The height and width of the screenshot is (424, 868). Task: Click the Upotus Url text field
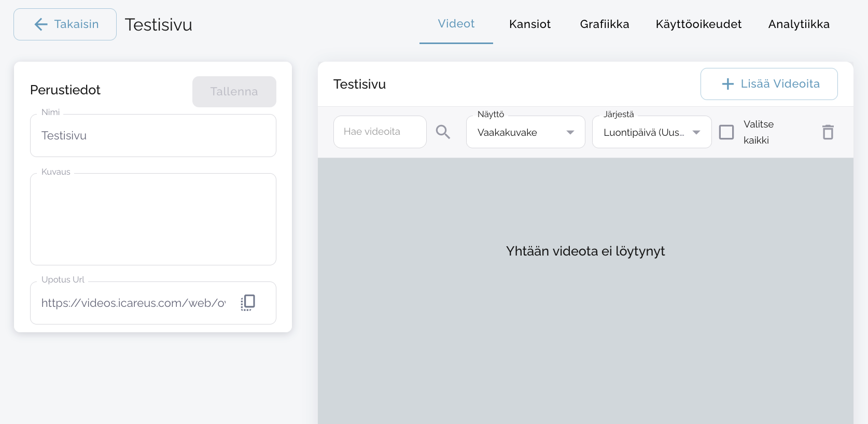coord(133,303)
